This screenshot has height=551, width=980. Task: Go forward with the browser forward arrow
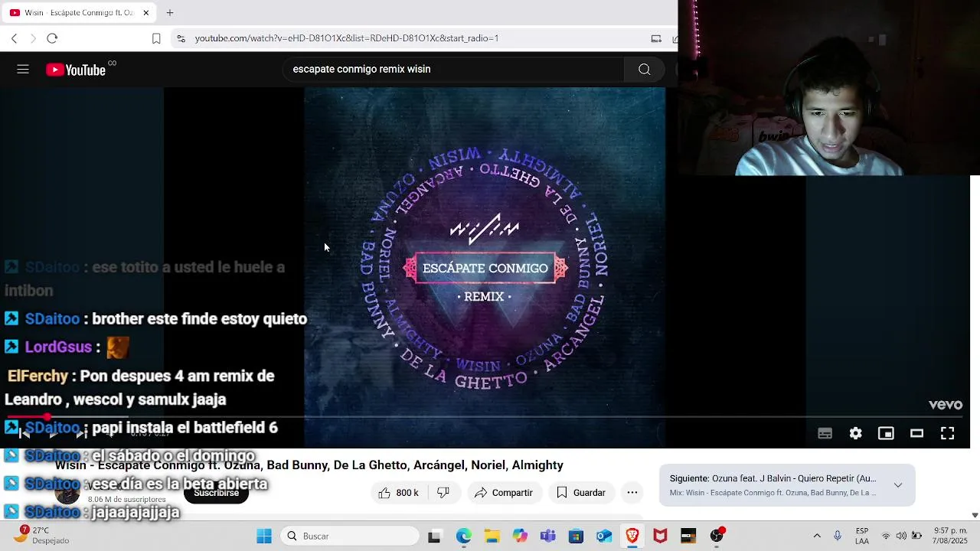click(x=33, y=38)
